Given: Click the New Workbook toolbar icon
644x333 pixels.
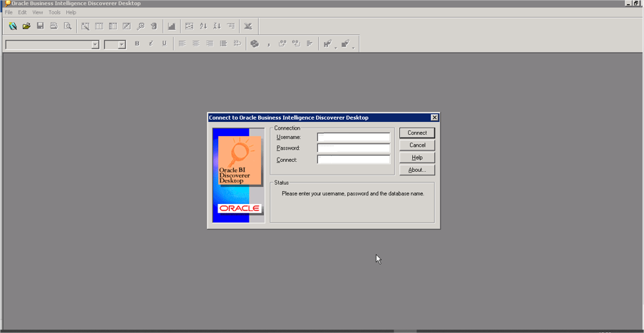Looking at the screenshot, I should (13, 26).
